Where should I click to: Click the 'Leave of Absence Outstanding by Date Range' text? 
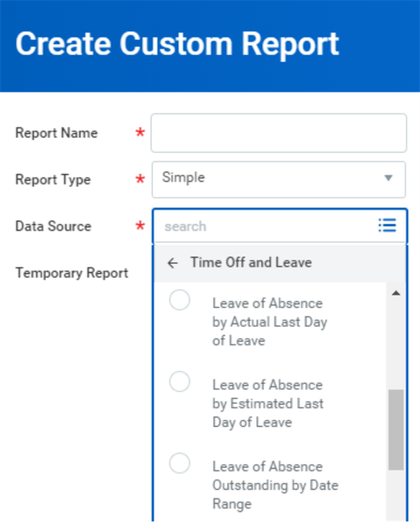[x=275, y=485]
